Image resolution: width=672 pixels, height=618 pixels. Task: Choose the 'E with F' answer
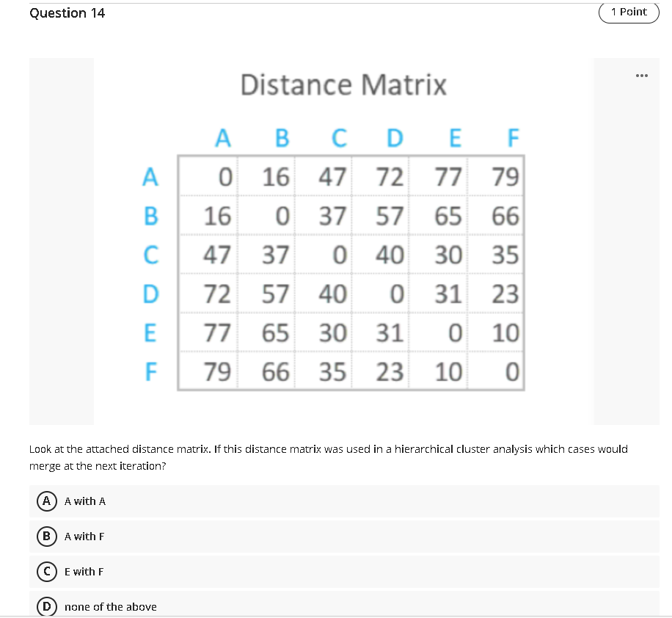pos(83,572)
